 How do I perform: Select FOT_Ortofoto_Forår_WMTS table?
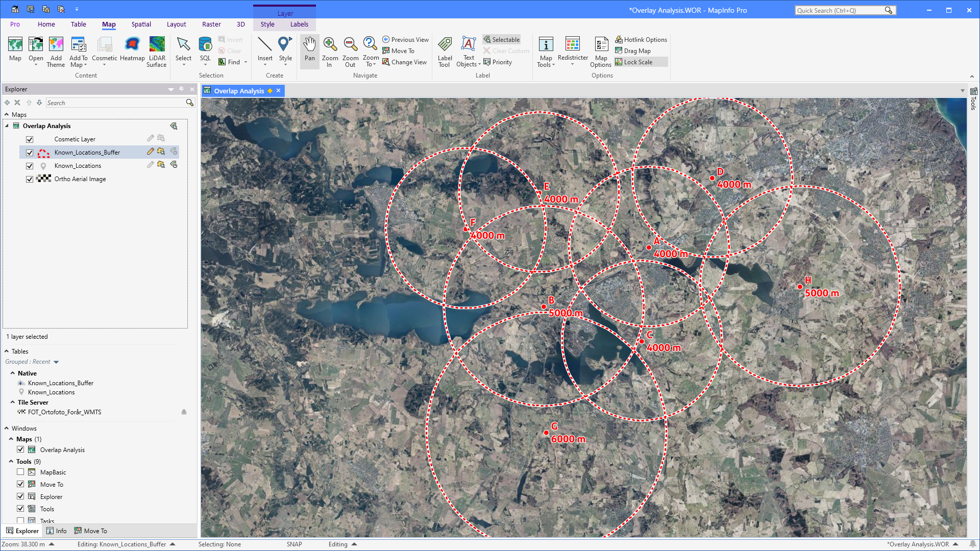click(64, 412)
